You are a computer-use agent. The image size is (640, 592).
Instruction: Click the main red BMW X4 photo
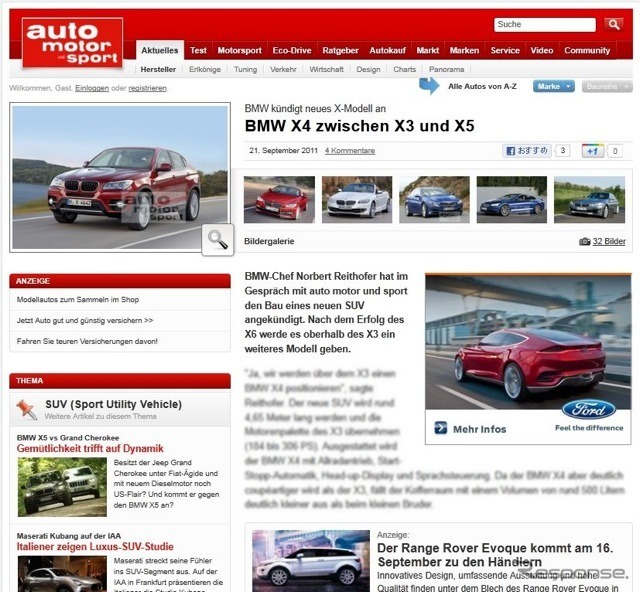tap(120, 177)
